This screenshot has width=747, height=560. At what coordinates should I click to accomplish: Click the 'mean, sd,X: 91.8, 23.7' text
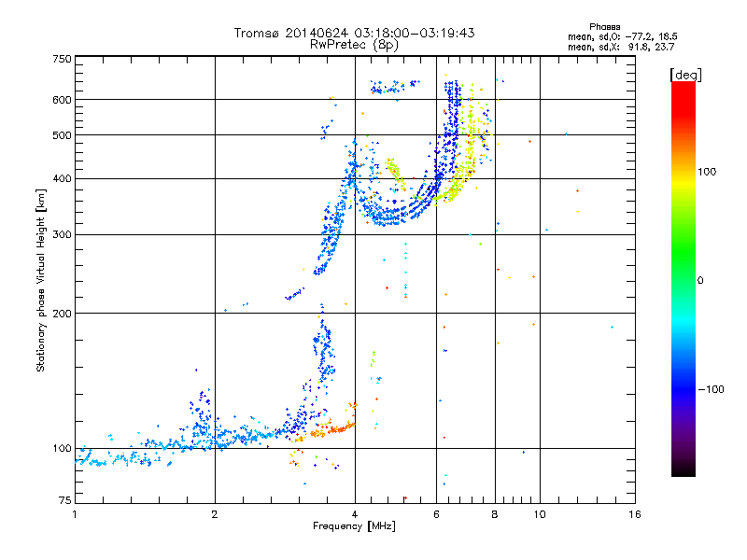point(621,47)
